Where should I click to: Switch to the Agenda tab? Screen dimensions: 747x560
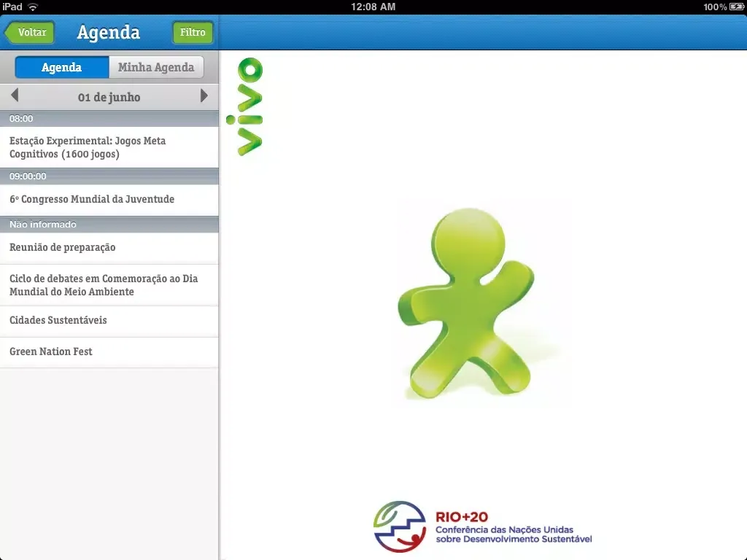coord(62,67)
